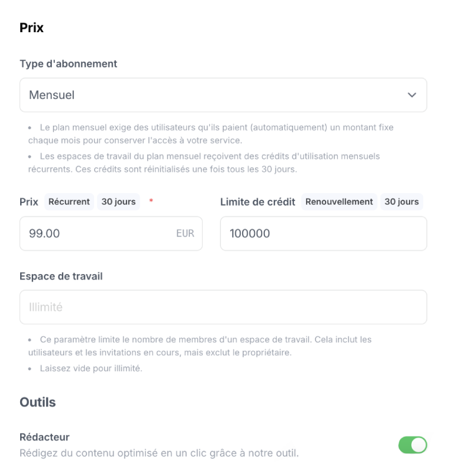Viewport: 453px width, 476px height.
Task: Click the Espace de travail input field
Action: coord(223,307)
